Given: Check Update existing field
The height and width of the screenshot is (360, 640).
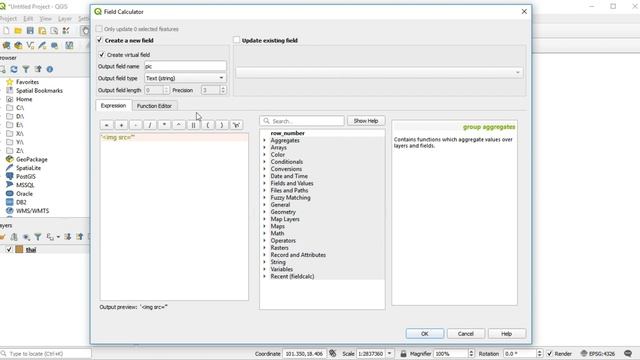Looking at the screenshot, I should point(236,40).
